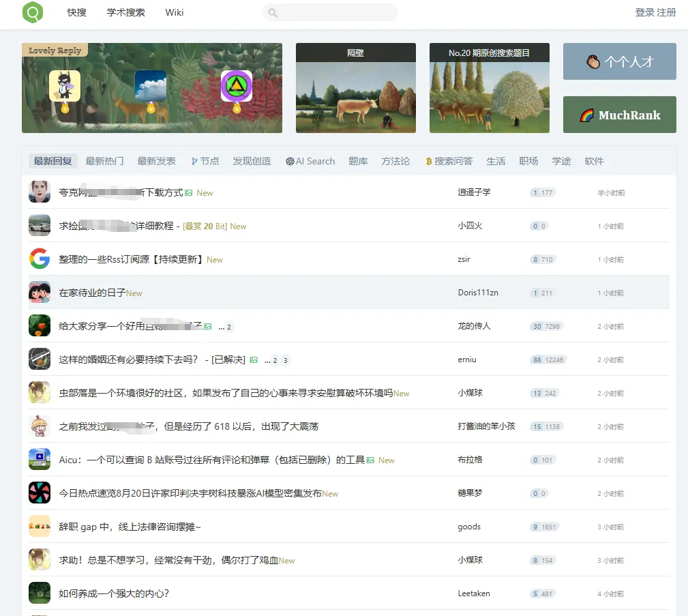Open post 在家待业的日子
The width and height of the screenshot is (688, 616).
92,293
